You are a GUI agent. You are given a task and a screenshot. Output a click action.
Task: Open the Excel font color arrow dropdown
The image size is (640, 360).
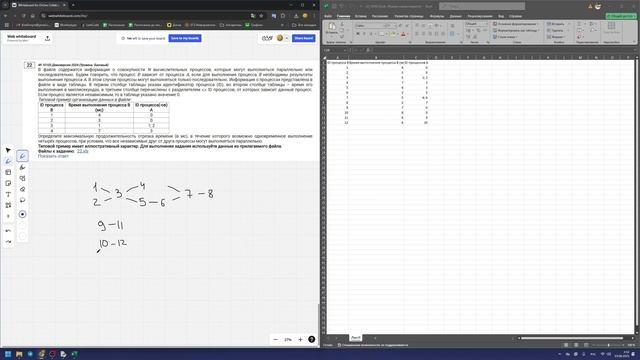408,34
